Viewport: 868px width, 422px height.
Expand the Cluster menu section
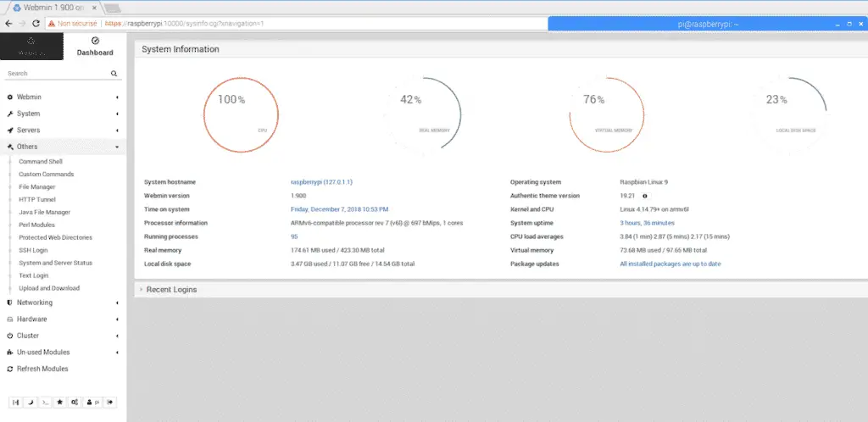click(63, 336)
